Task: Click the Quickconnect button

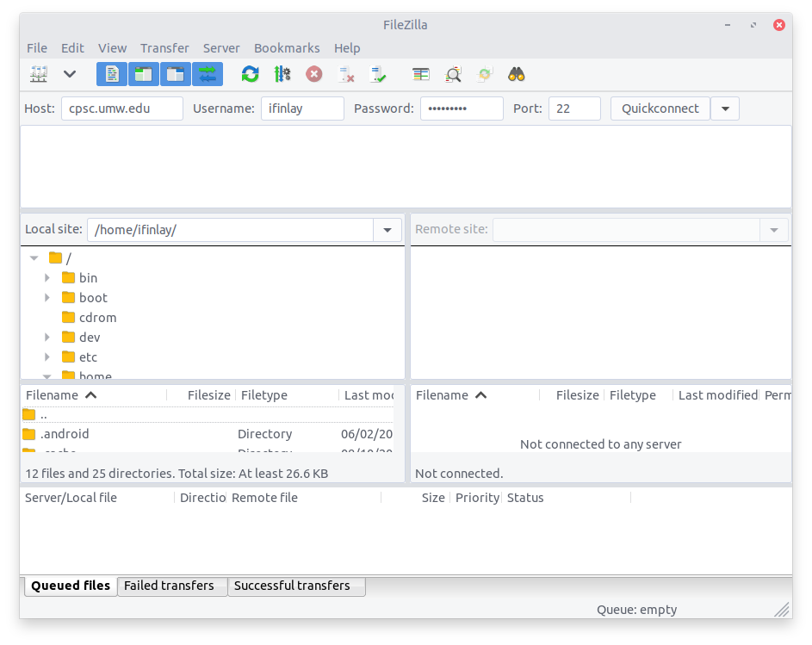Action: pos(660,109)
